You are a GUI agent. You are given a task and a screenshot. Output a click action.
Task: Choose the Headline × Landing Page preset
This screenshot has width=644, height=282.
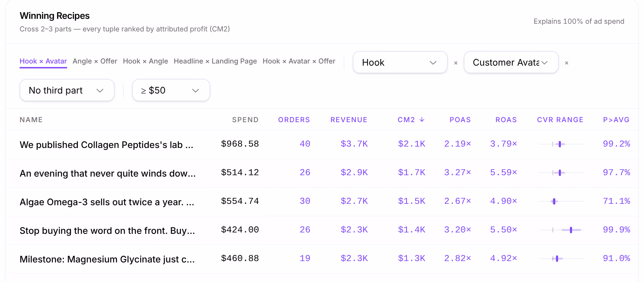pyautogui.click(x=215, y=61)
